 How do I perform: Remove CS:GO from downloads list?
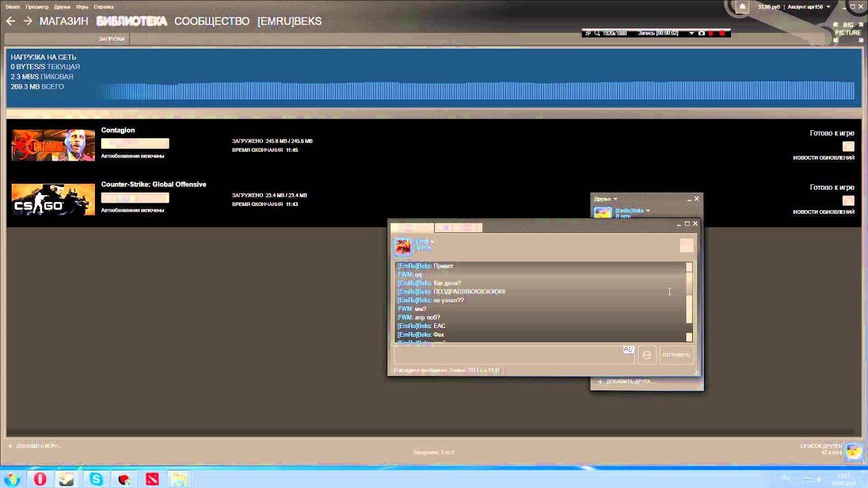[x=848, y=201]
